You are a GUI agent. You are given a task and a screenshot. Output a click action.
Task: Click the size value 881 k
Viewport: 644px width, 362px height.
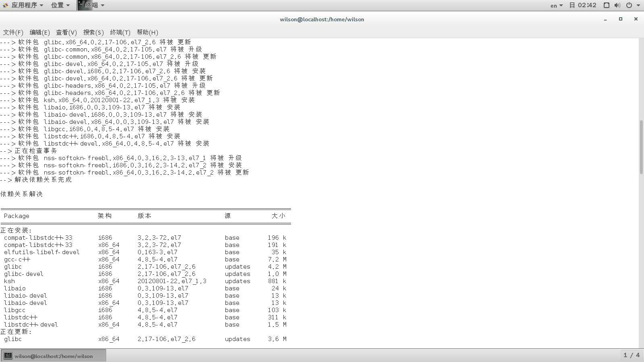pyautogui.click(x=277, y=281)
